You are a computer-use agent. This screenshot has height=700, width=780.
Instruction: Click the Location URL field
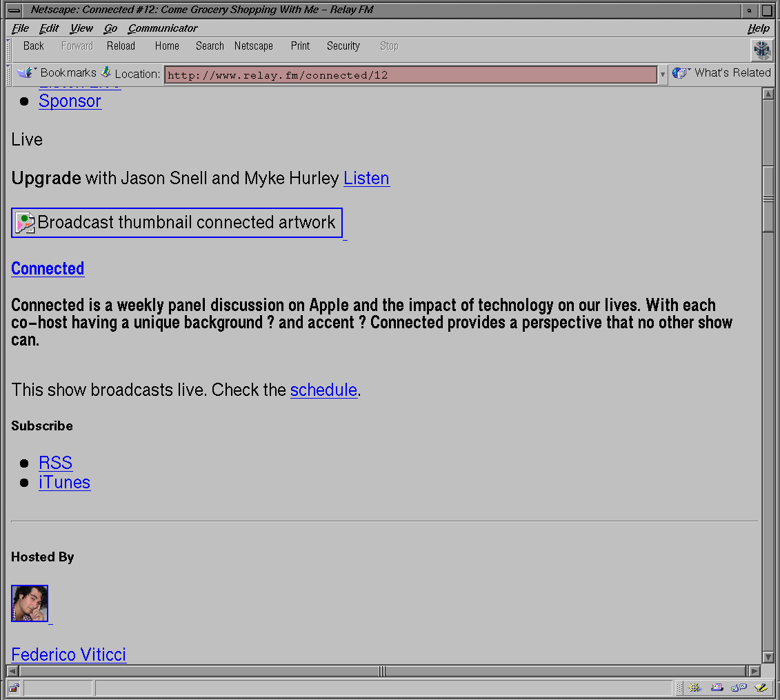pos(410,75)
